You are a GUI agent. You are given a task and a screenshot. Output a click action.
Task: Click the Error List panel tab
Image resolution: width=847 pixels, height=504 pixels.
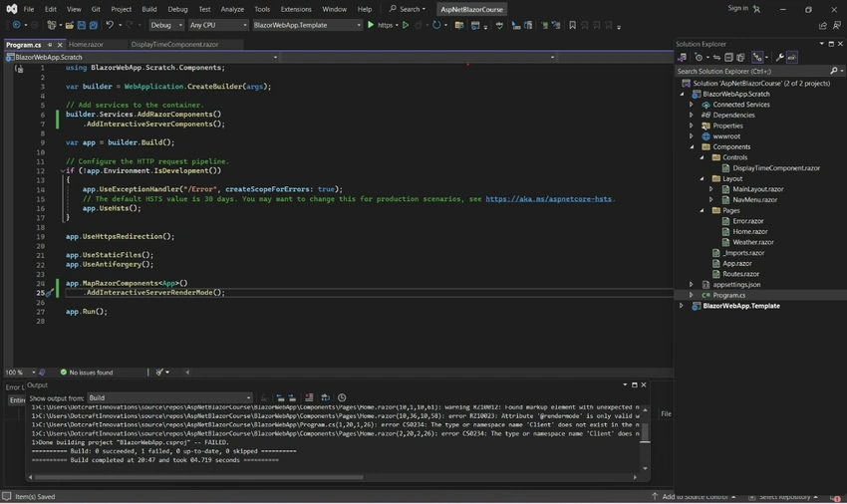click(14, 387)
